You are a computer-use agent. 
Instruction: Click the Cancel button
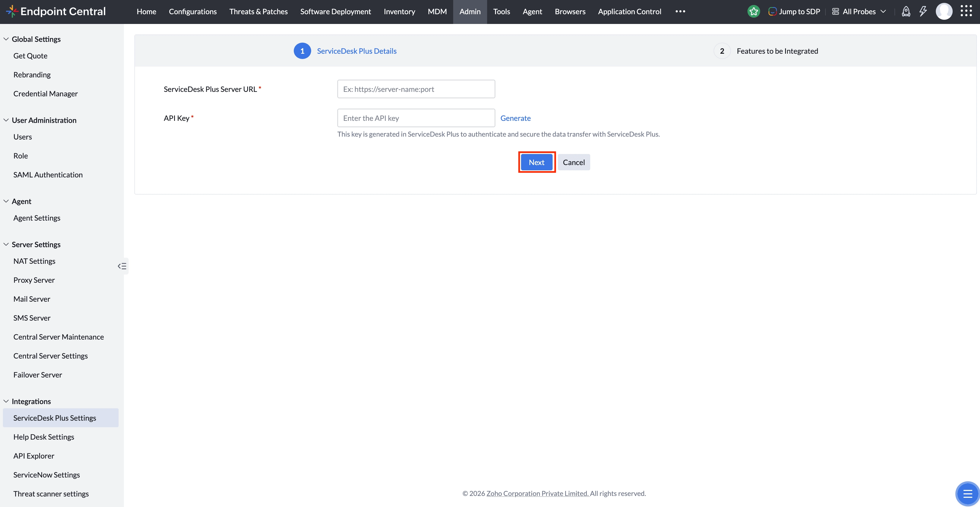point(574,162)
